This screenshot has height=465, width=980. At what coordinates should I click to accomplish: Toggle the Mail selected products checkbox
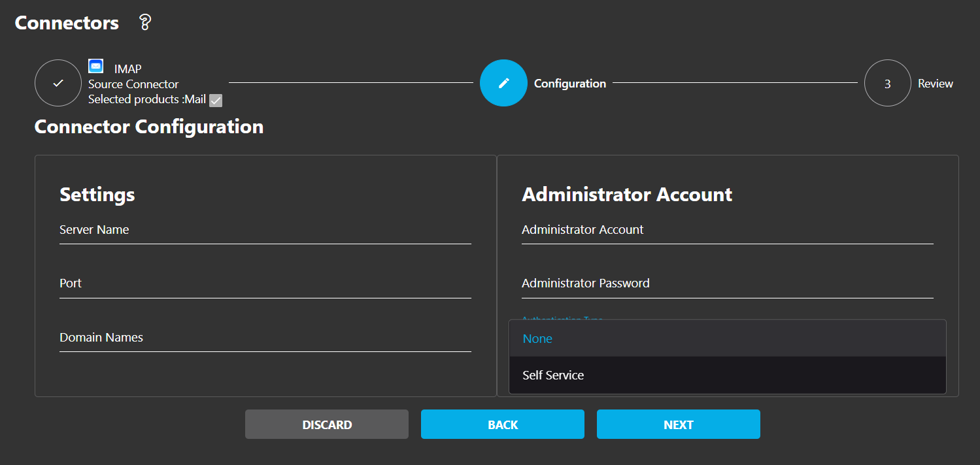point(216,100)
